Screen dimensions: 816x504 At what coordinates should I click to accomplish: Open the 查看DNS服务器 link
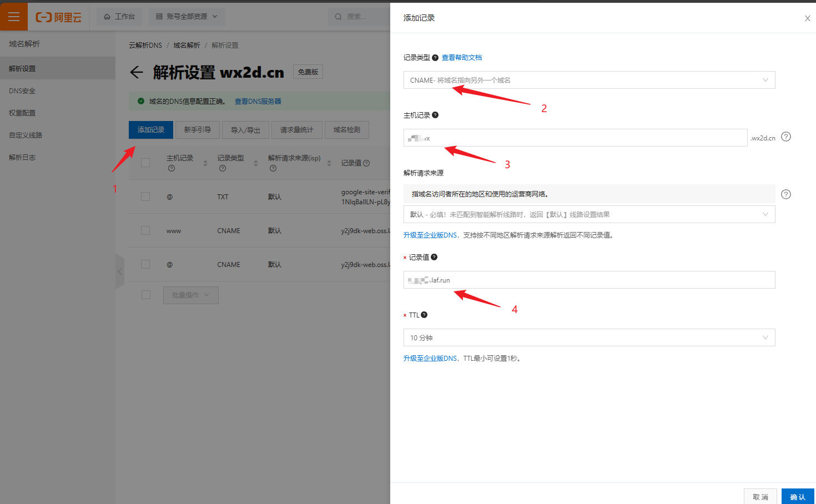[x=258, y=102]
